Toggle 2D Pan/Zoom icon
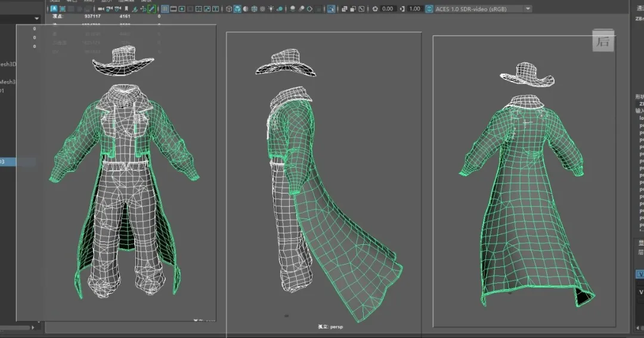 (143, 9)
